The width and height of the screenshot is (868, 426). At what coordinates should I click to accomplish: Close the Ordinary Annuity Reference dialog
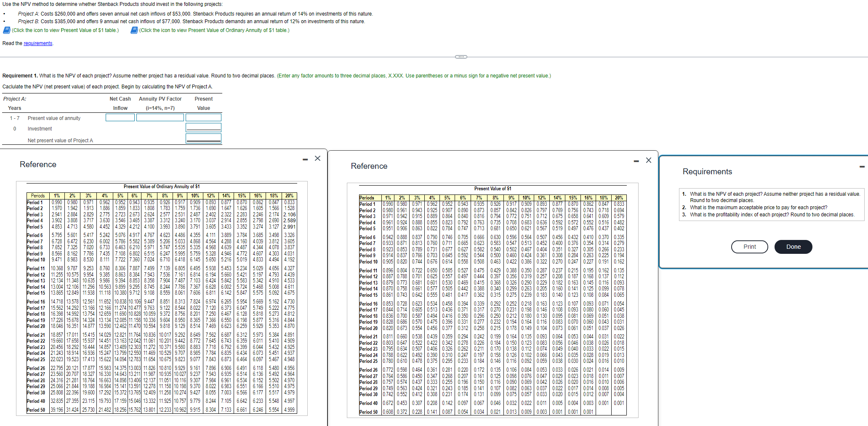pos(317,158)
